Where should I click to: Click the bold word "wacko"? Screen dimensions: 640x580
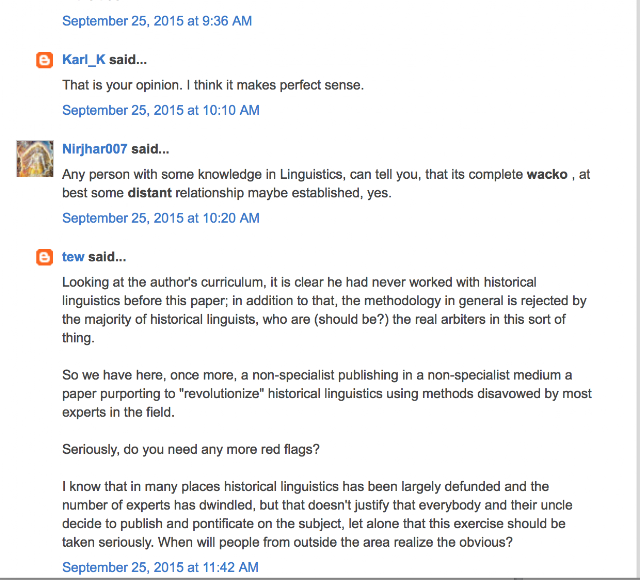551,174
